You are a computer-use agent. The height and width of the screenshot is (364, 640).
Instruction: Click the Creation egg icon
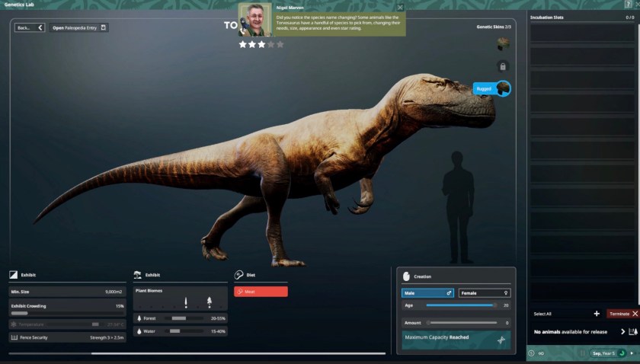coord(406,276)
